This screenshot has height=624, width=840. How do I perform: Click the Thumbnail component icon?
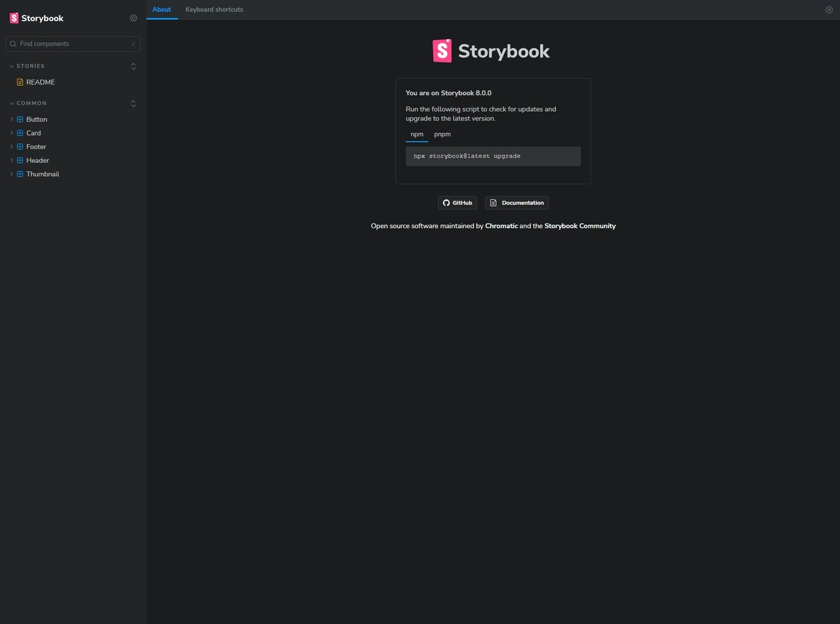pyautogui.click(x=20, y=174)
